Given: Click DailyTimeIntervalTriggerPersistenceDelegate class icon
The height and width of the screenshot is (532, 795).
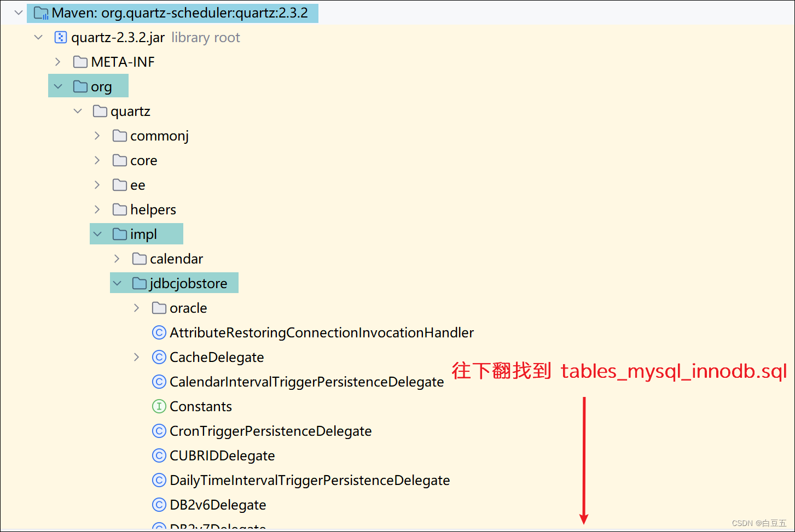Looking at the screenshot, I should click(159, 480).
